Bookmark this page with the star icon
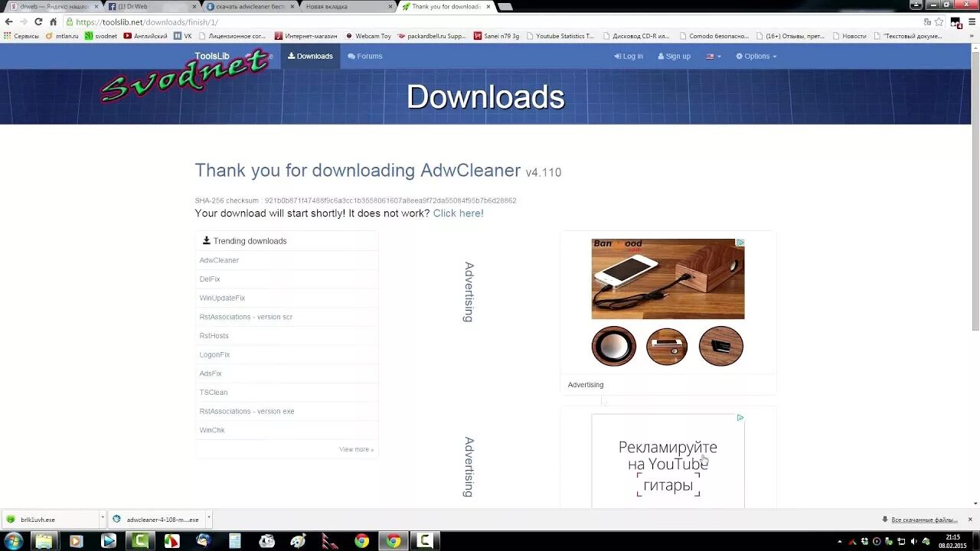This screenshot has height=551, width=980. (939, 22)
